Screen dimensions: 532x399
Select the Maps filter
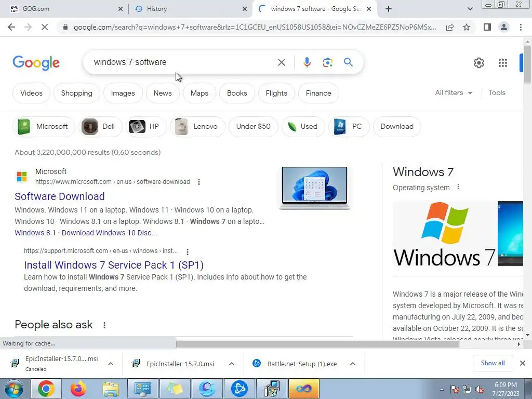click(x=199, y=93)
